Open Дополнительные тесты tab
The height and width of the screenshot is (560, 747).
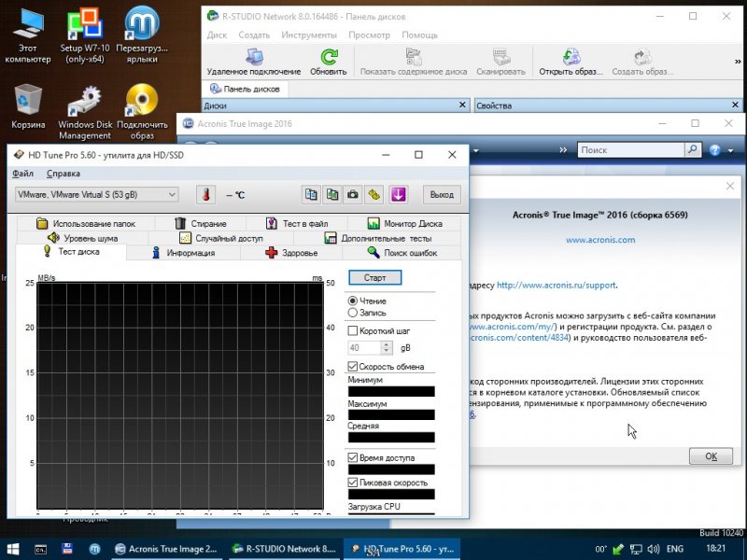[377, 238]
